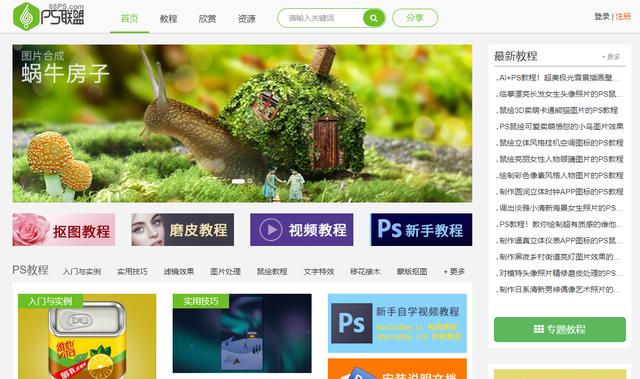Open the 新手自学视频教程 blue banner
Viewport: 640px width, 379px height.
pyautogui.click(x=397, y=323)
